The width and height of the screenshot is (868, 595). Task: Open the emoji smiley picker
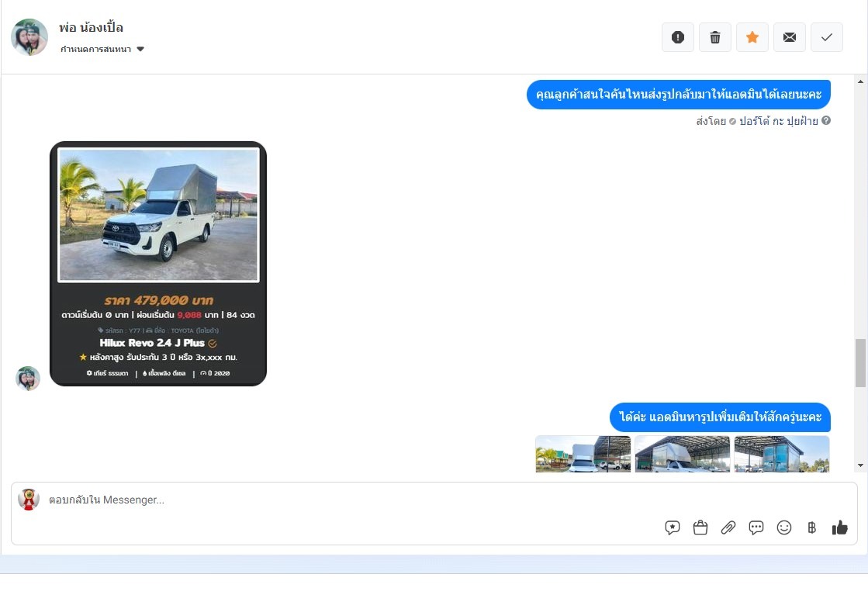tap(784, 528)
